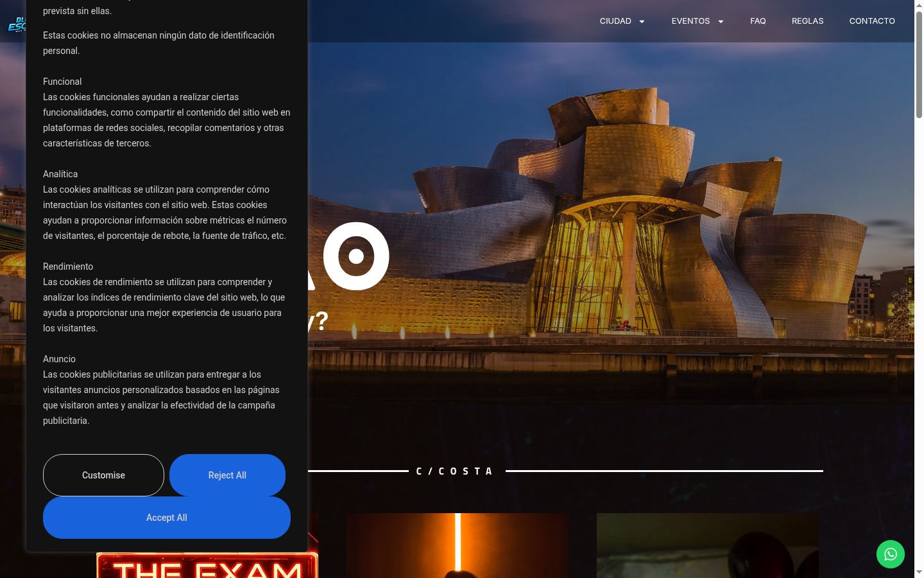Open the CONTACTO page

click(x=872, y=21)
